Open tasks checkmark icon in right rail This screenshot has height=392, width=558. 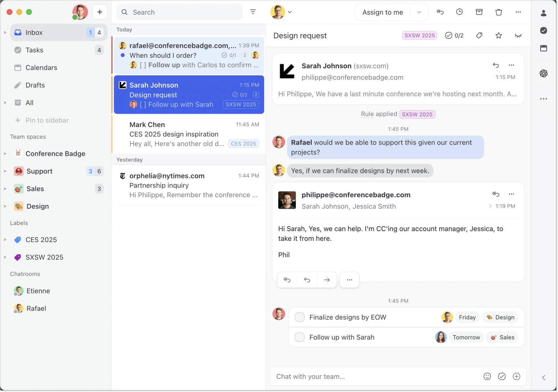(543, 31)
